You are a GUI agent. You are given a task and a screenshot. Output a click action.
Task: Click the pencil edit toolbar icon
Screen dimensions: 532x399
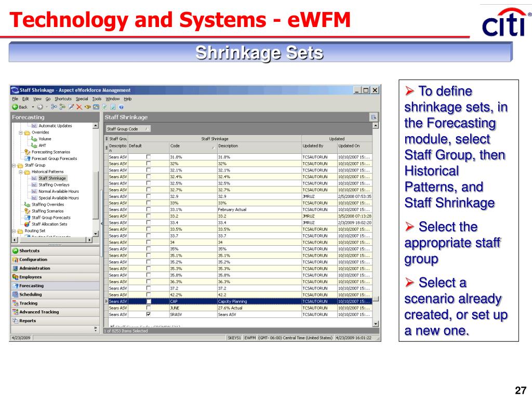71,107
